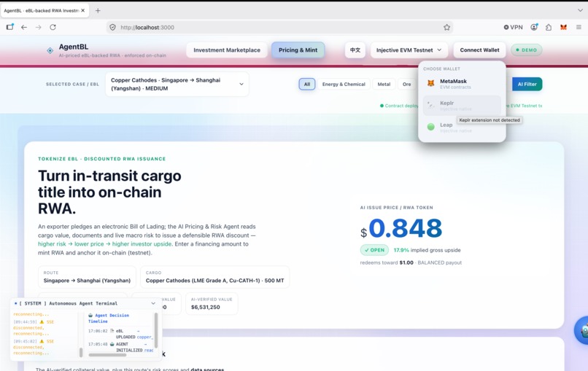Click the Connect Wallet button

(x=479, y=50)
